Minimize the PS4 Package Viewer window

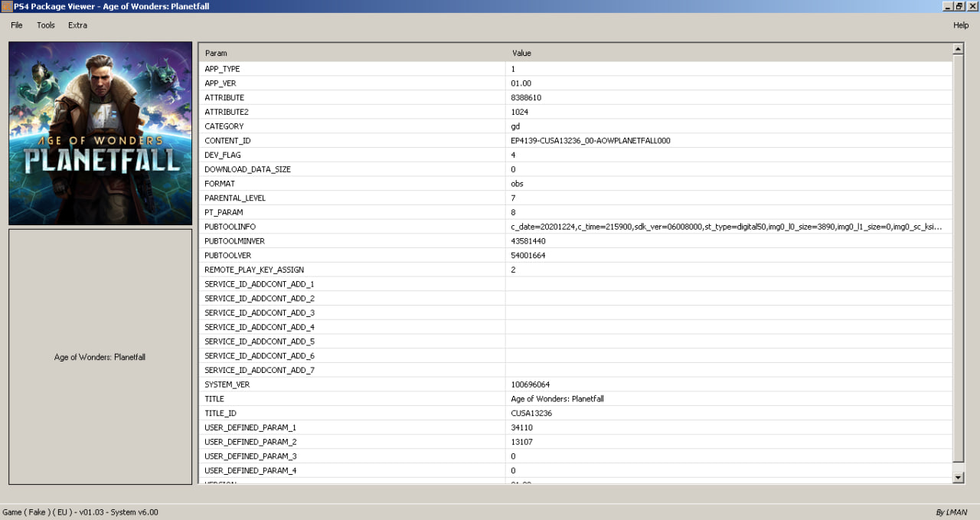pos(948,6)
